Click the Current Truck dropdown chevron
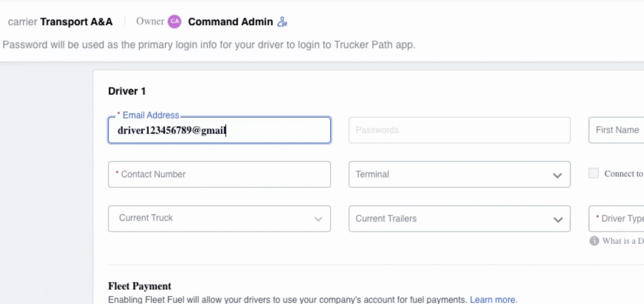 point(318,219)
